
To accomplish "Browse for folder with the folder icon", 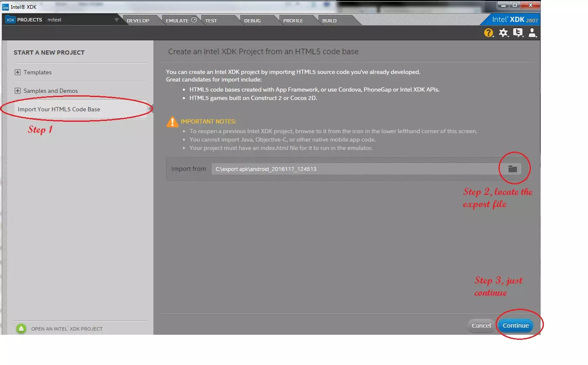I will (x=513, y=169).
